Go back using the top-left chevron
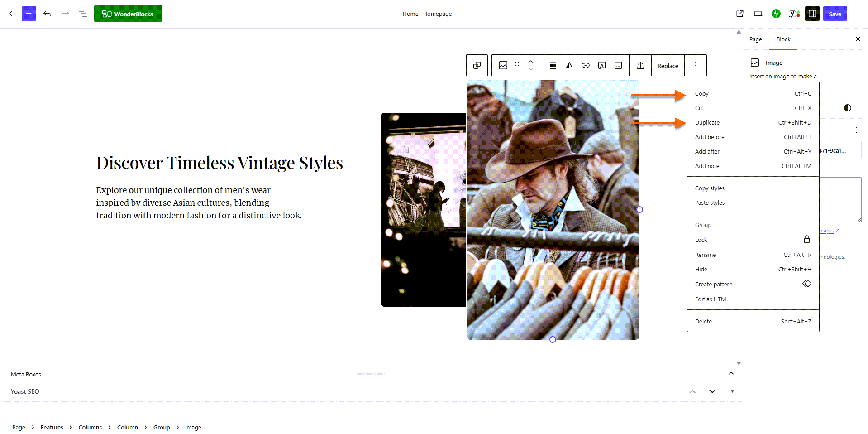This screenshot has height=434, width=868. [11, 14]
